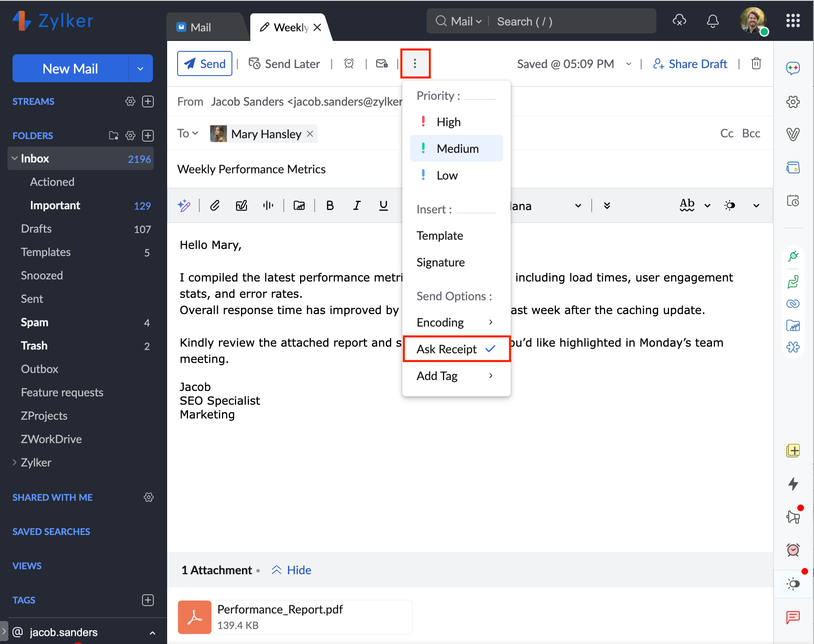814x644 pixels.
Task: Click the Search input field
Action: 572,21
